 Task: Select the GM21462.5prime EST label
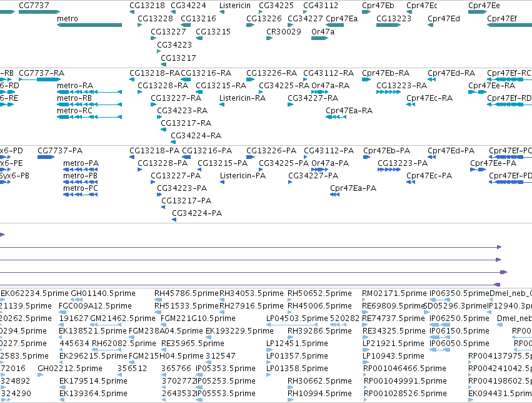click(123, 319)
